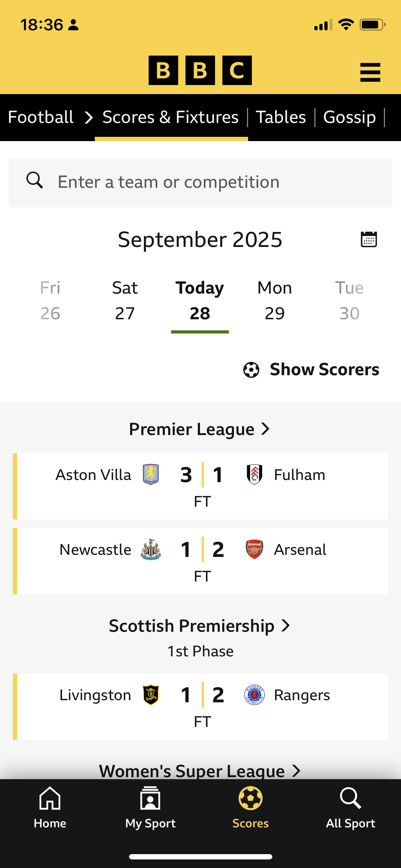Open the calendar date picker icon
The width and height of the screenshot is (401, 868).
point(369,239)
